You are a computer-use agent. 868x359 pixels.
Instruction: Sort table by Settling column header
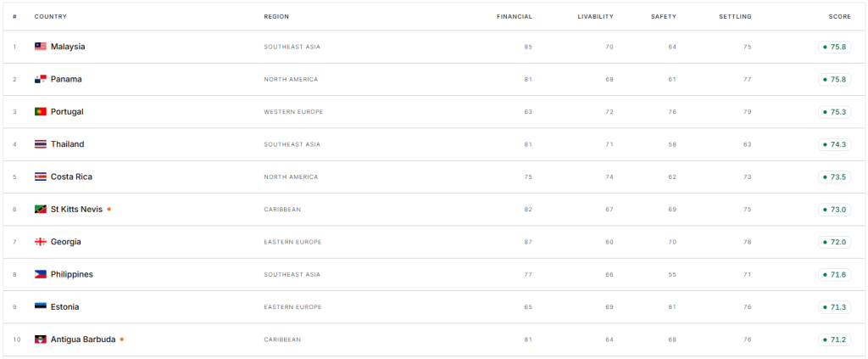735,17
